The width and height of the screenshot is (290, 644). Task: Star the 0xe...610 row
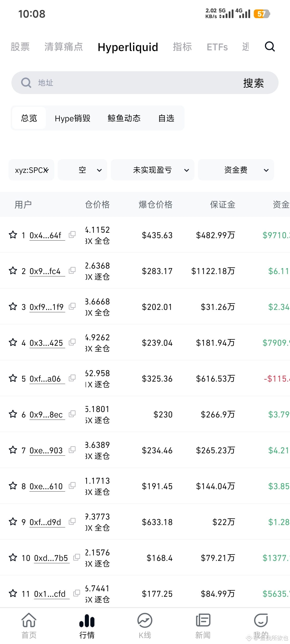[x=13, y=486]
